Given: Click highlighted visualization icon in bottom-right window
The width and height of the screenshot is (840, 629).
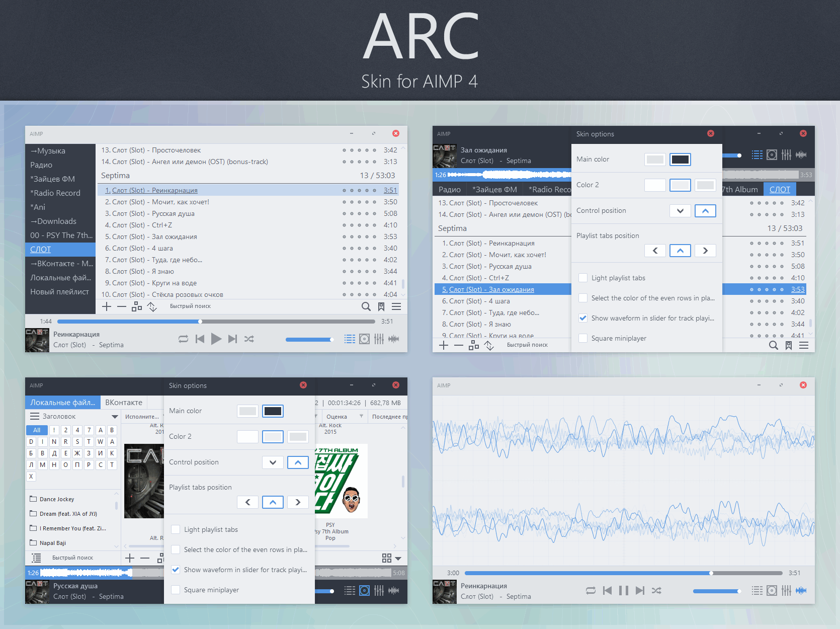Looking at the screenshot, I should pyautogui.click(x=801, y=591).
